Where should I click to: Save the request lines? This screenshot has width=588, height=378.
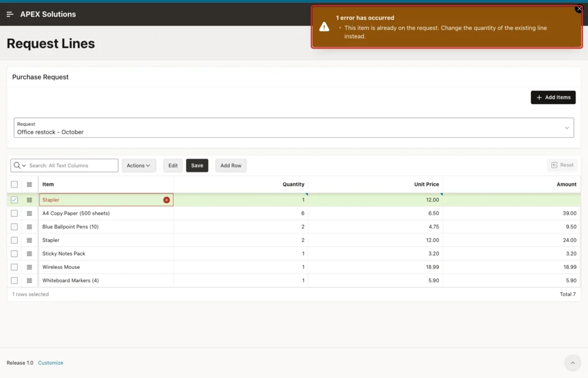tap(197, 165)
